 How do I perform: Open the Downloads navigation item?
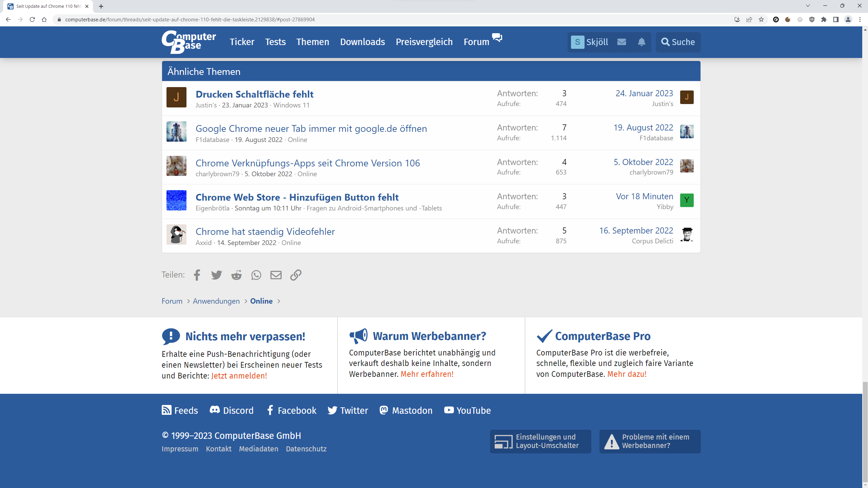362,42
